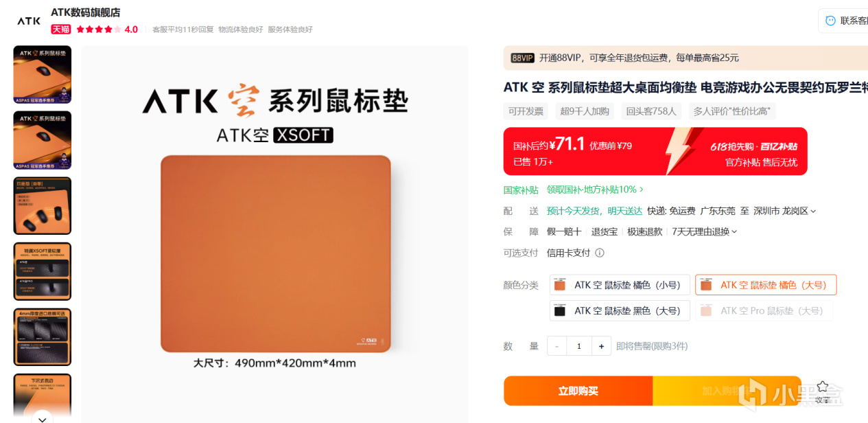Open the ATK数码旗舰店 store name link
Viewport: 868px width, 423px height.
(86, 12)
